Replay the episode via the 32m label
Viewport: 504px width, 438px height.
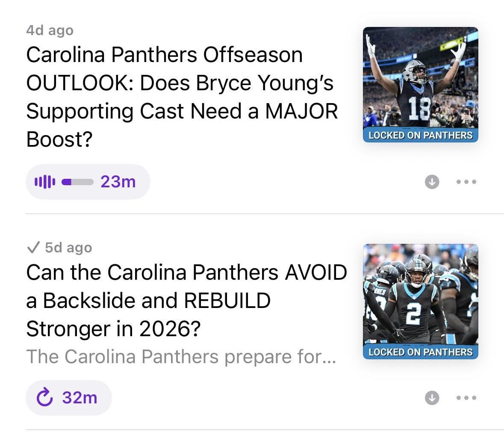80,397
